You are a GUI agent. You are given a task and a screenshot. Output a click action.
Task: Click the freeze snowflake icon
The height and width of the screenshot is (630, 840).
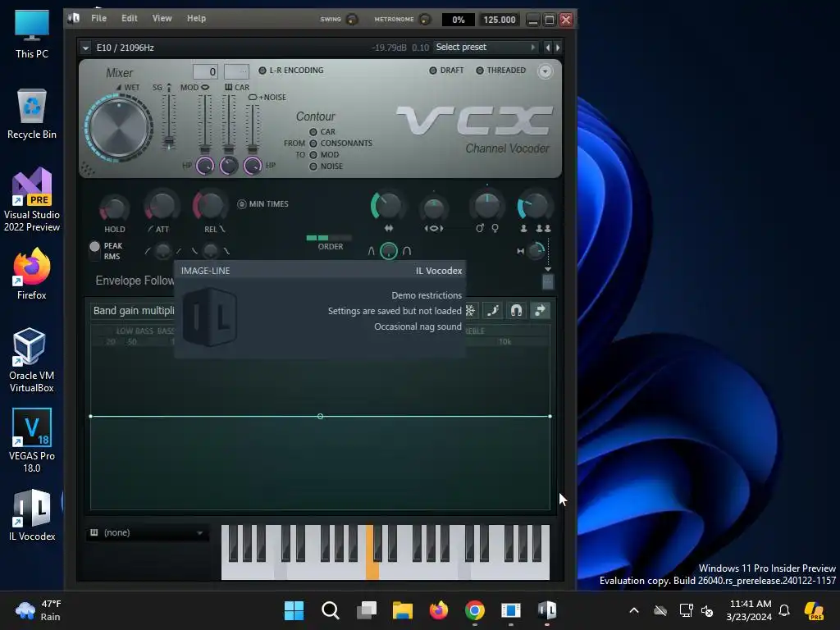[x=470, y=311]
